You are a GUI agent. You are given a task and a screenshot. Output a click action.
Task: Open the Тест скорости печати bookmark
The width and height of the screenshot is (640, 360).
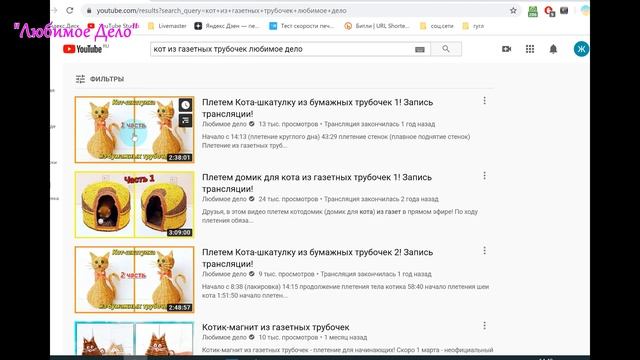(302, 26)
